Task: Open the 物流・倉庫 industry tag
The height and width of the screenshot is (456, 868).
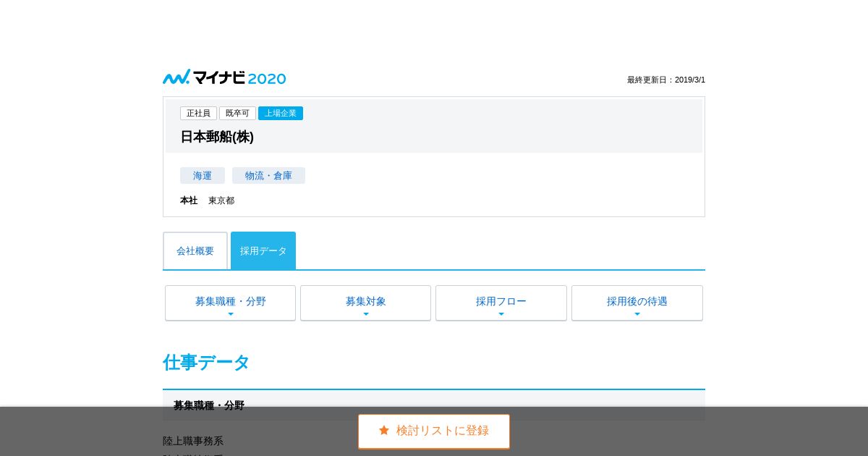Action: click(x=268, y=176)
